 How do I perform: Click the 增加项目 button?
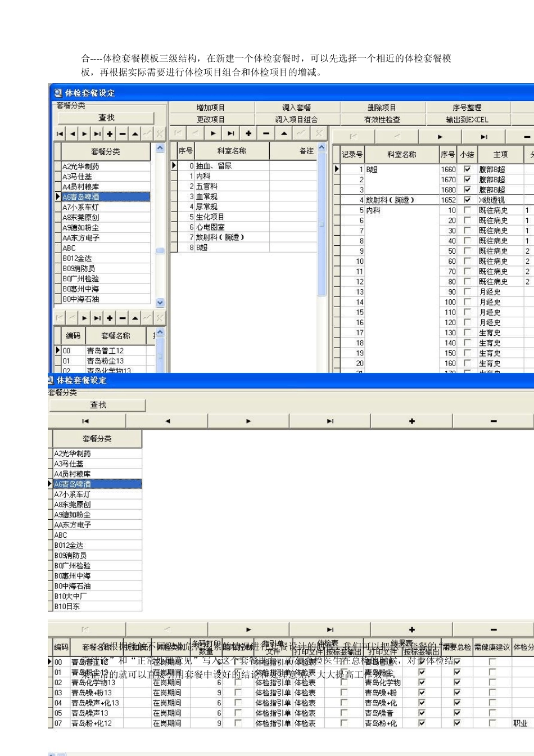point(211,107)
